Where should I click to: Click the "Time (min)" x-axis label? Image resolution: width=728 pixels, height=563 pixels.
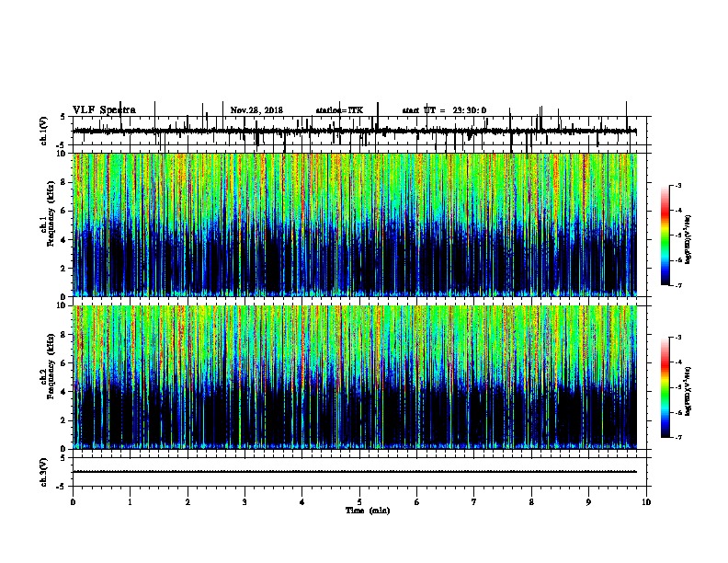click(x=368, y=511)
